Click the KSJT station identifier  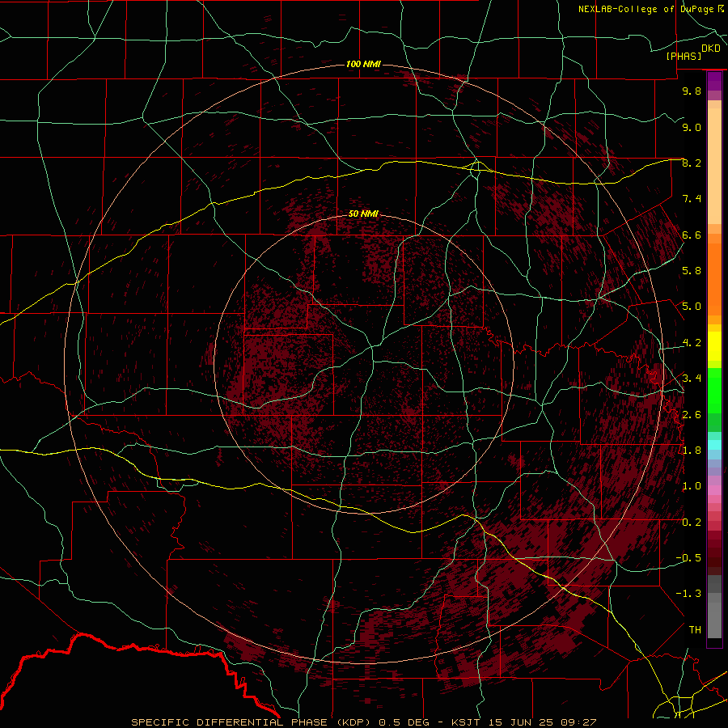click(x=466, y=722)
